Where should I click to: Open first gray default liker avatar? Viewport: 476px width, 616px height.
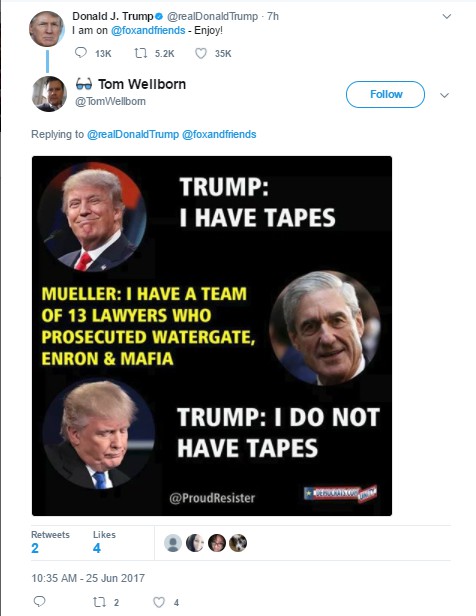[172, 543]
